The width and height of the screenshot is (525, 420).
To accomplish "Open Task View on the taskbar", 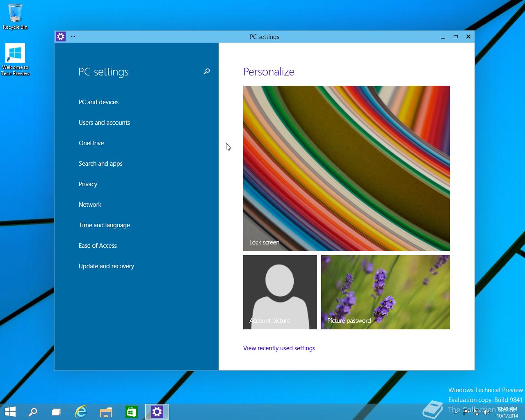I will pyautogui.click(x=56, y=412).
